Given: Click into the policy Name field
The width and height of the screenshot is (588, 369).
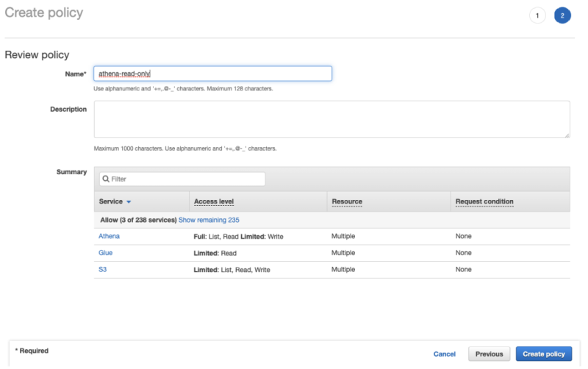Looking at the screenshot, I should tap(212, 74).
